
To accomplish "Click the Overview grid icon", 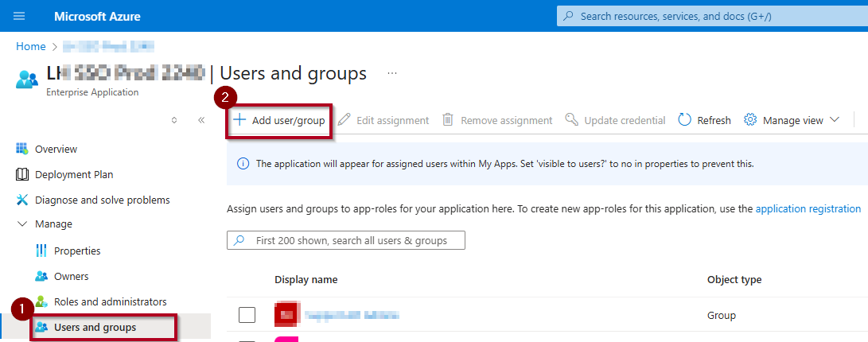I will 21,148.
